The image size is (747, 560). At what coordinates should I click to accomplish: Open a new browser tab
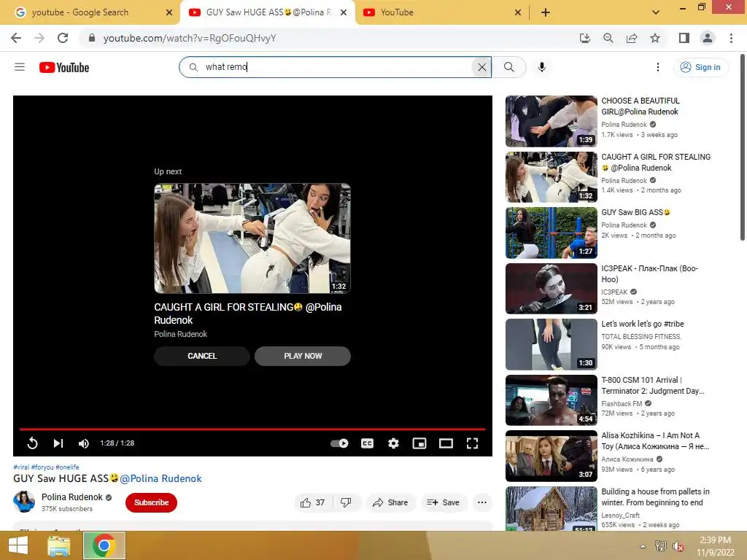[x=546, y=12]
